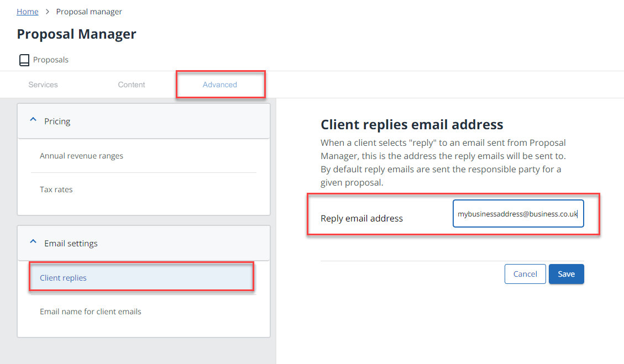Screen dimensions: 624x364
Task: Select Tax rates in Pricing
Action: pos(56,190)
